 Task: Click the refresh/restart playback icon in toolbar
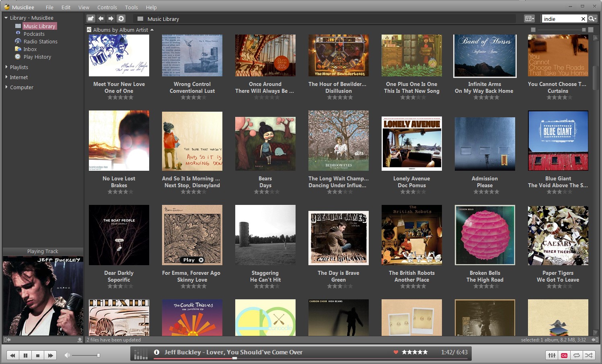tap(121, 18)
